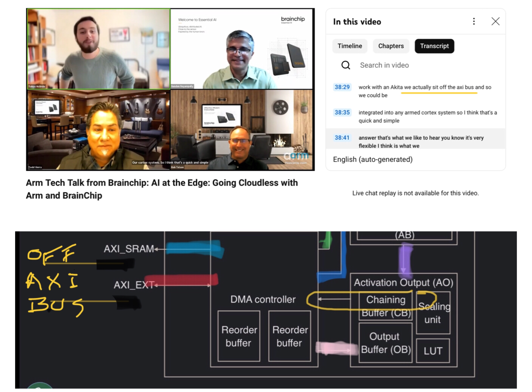Click transcript line about armed cortex system
The image size is (532, 392).
click(x=427, y=117)
